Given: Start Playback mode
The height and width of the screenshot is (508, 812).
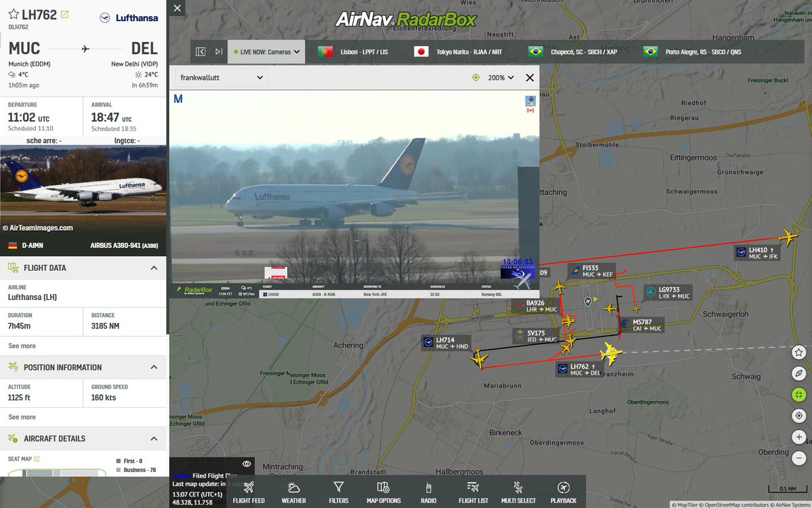Looking at the screenshot, I should tap(563, 490).
